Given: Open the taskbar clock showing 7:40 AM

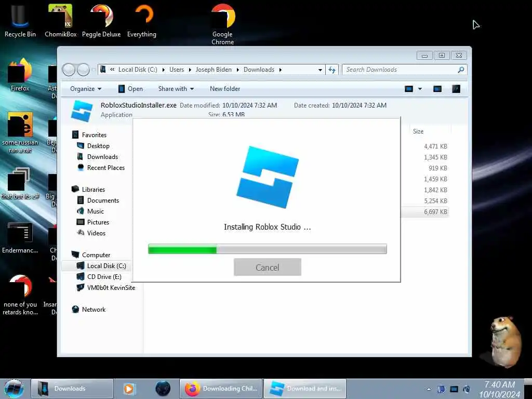Looking at the screenshot, I should [x=499, y=390].
